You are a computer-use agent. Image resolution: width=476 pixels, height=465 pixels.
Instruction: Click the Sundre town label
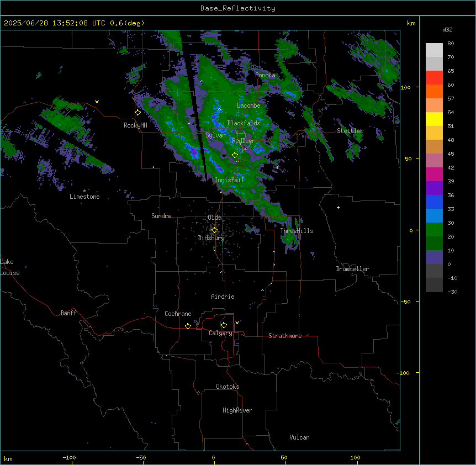161,216
